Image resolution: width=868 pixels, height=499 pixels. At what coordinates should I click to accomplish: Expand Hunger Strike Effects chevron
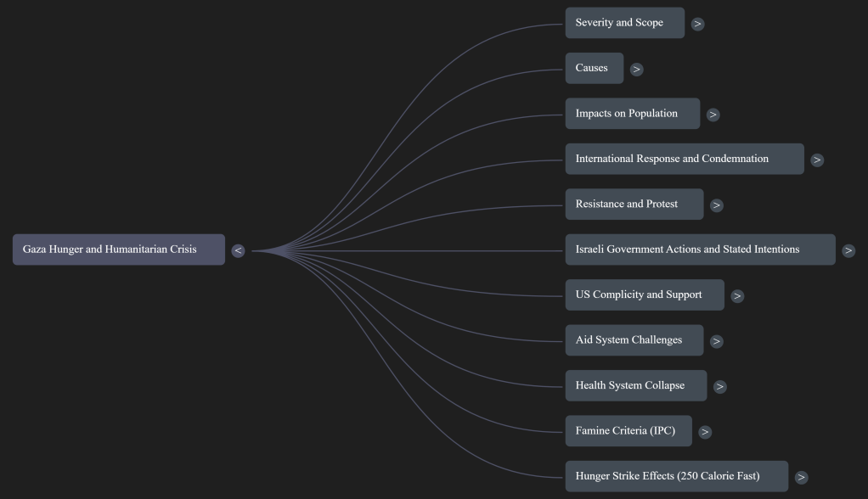[x=801, y=478]
